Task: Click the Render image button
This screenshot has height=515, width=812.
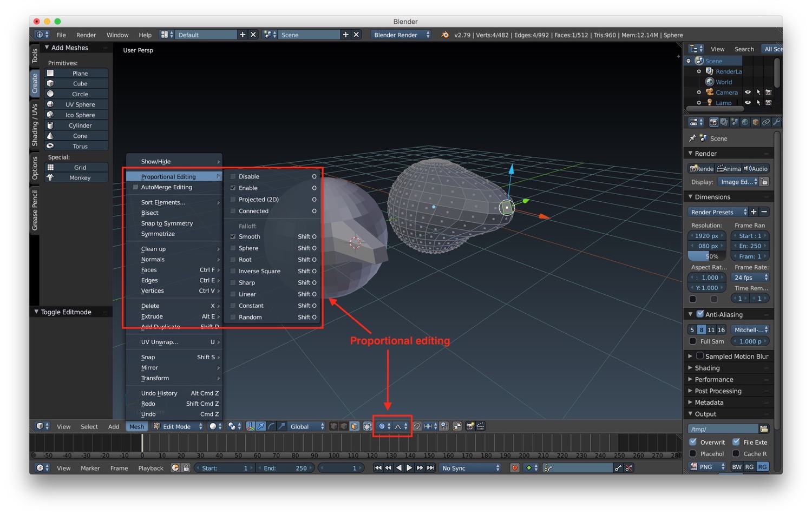Action: coord(701,169)
